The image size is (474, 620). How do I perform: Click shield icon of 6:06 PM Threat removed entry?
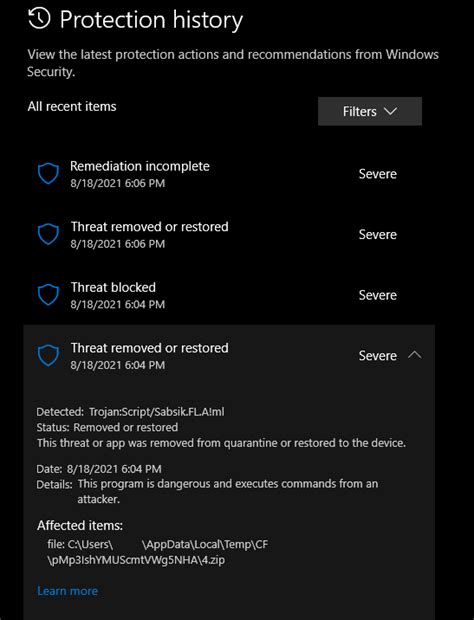pyautogui.click(x=48, y=234)
